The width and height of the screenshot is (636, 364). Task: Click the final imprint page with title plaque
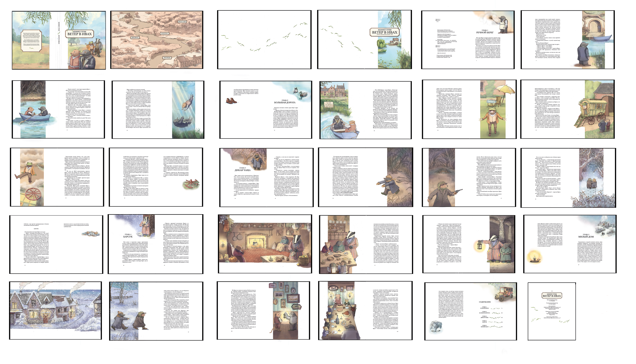[x=552, y=311]
